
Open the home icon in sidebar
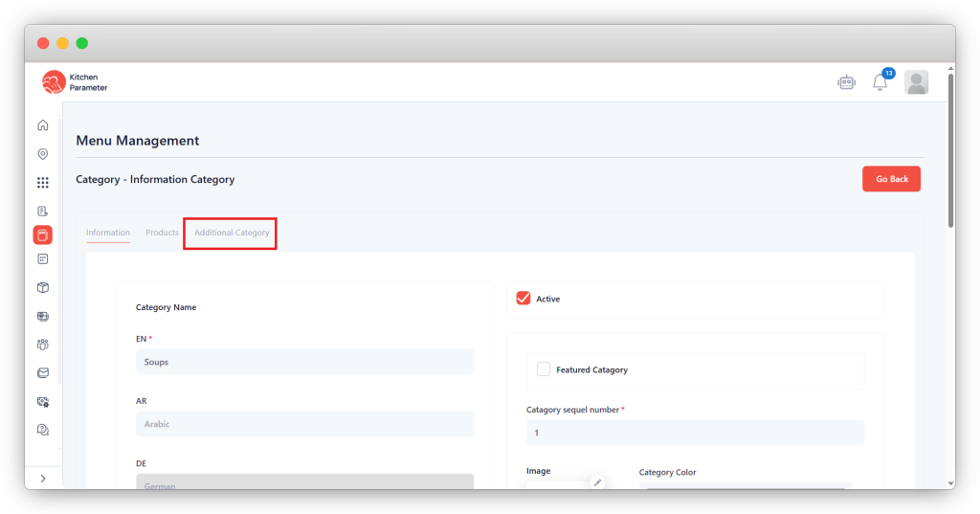(x=42, y=125)
